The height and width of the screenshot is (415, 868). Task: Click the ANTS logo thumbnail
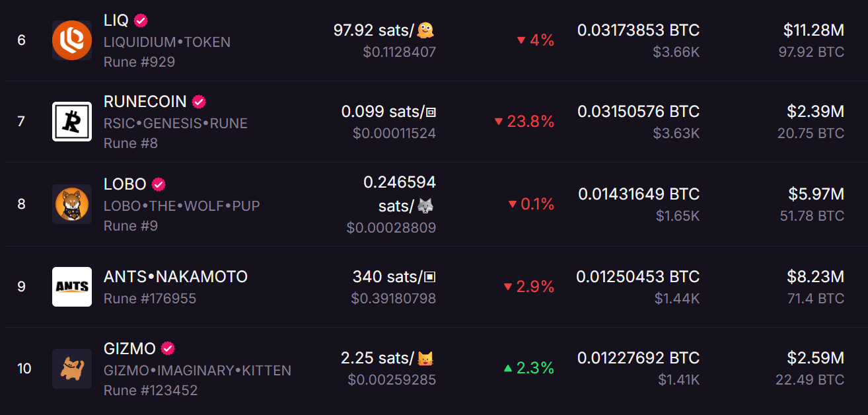coord(72,287)
